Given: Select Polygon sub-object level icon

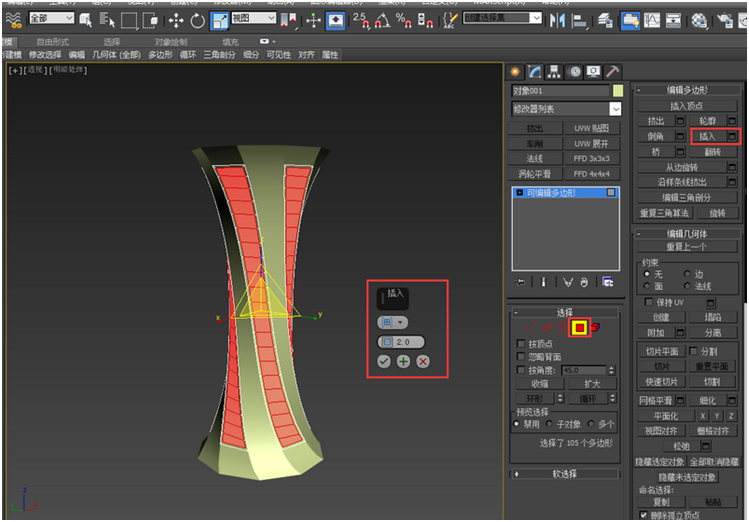Looking at the screenshot, I should [579, 328].
